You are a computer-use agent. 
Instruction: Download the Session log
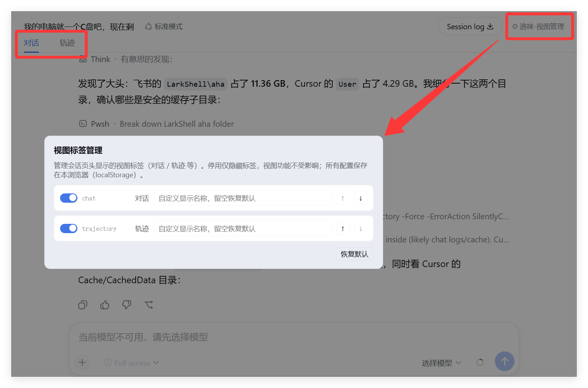tap(470, 27)
